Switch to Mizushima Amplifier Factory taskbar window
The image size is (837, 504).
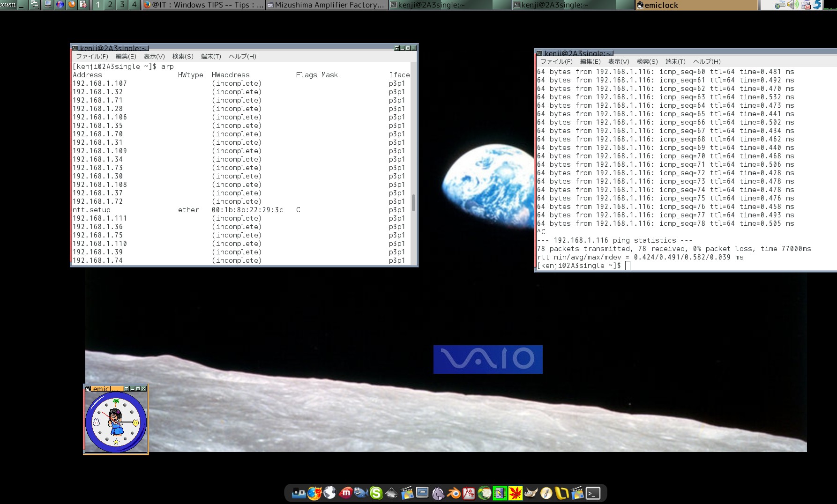327,5
